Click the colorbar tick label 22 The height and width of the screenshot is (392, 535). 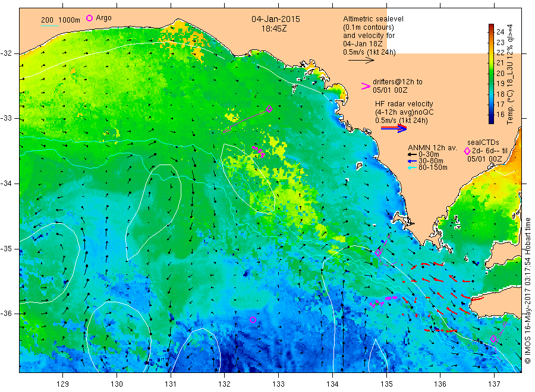500,52
